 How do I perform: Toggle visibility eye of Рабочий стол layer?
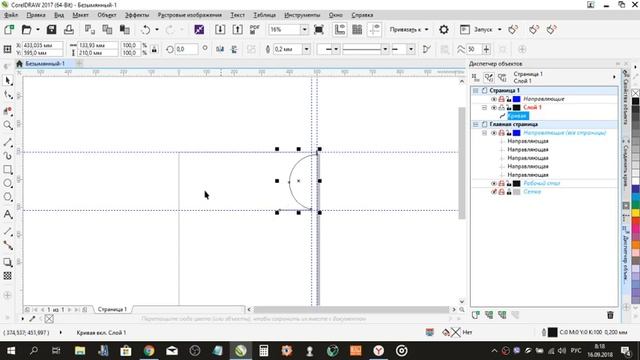(494, 183)
